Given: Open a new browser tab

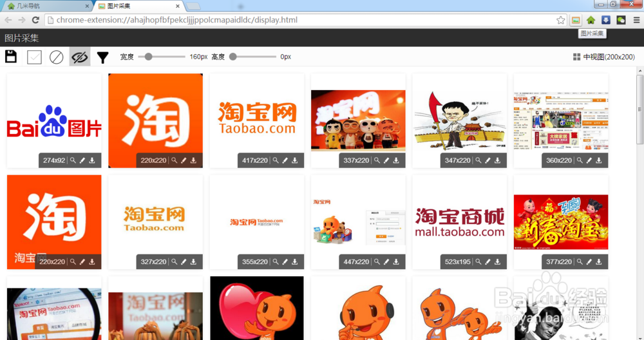Looking at the screenshot, I should click(193, 6).
